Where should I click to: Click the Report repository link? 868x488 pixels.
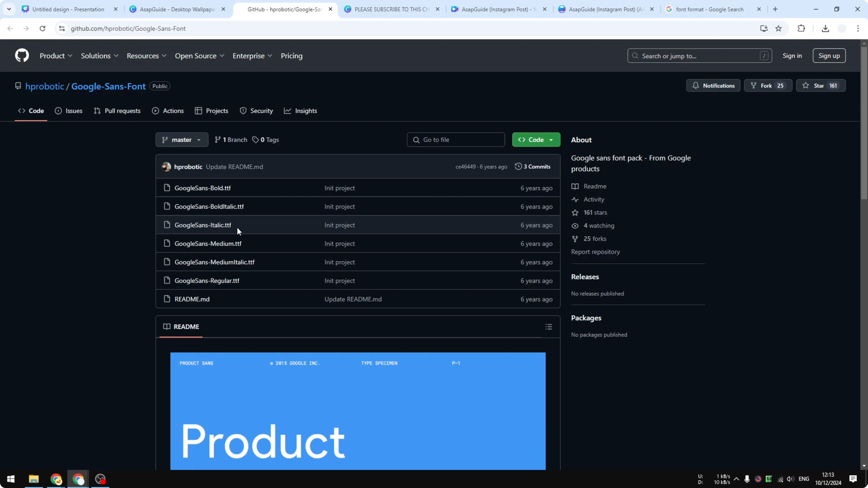pyautogui.click(x=595, y=252)
